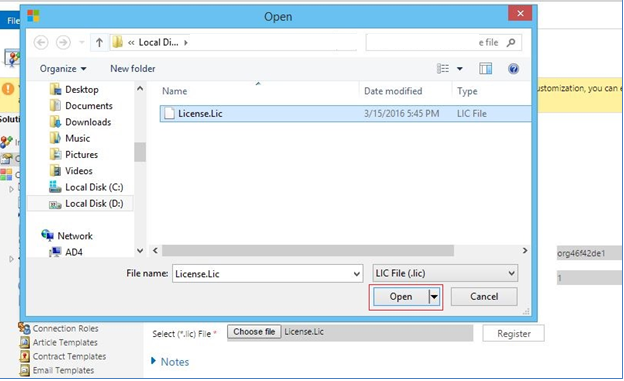The height and width of the screenshot is (381, 624).
Task: Focus the search file field
Action: coord(443,43)
